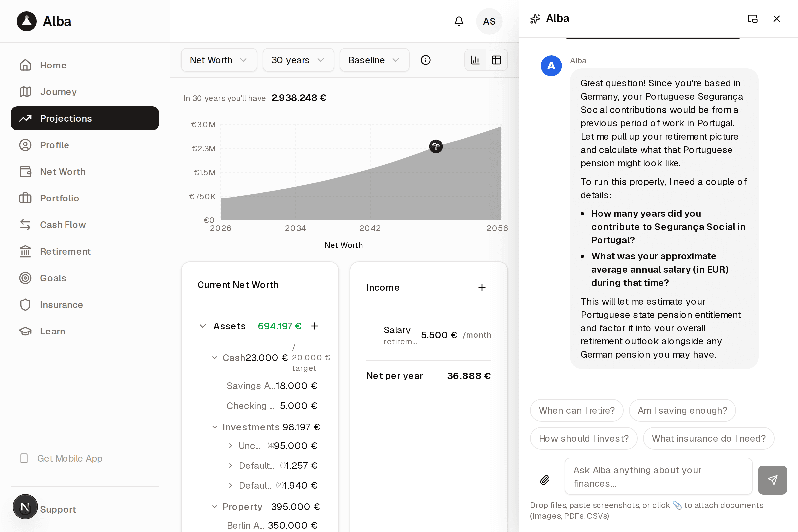Click the N support avatar
Image resolution: width=798 pixels, height=532 pixels.
25,507
